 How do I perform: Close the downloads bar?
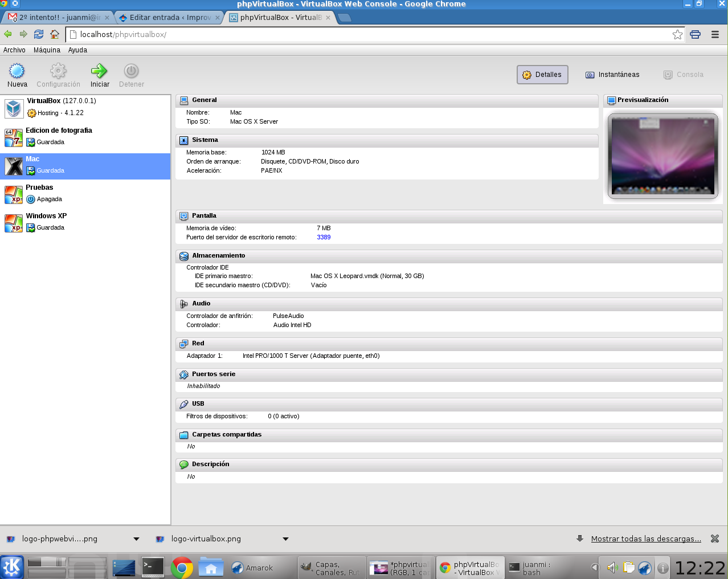click(x=715, y=539)
